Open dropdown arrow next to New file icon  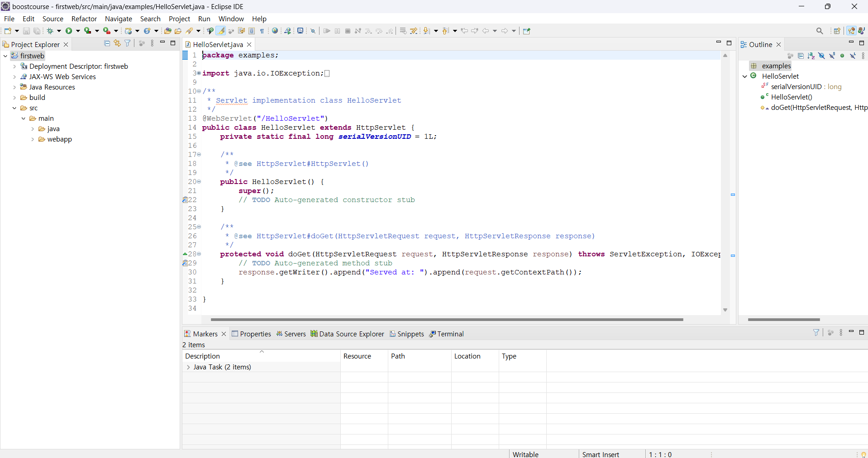[x=17, y=31]
